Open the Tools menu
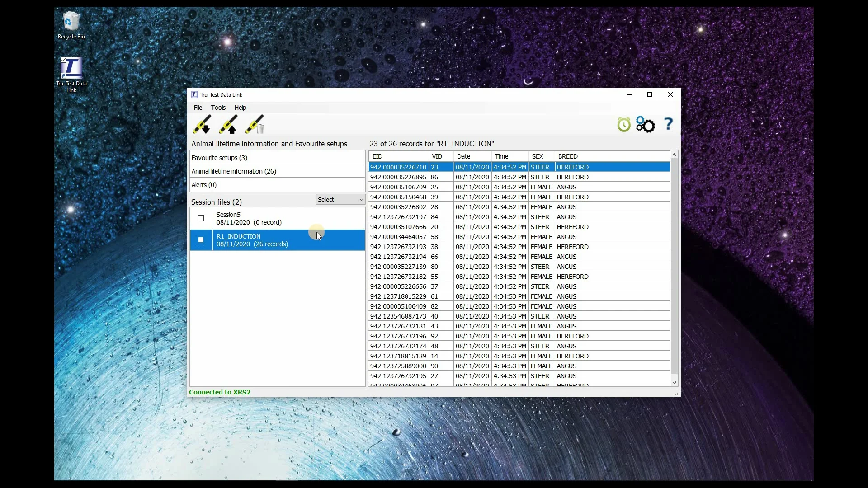This screenshot has width=868, height=488. [x=218, y=108]
